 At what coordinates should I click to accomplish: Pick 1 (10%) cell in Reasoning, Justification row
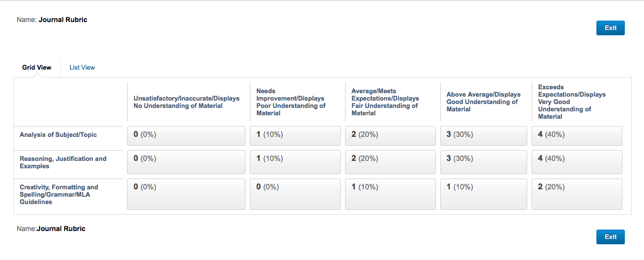point(295,162)
